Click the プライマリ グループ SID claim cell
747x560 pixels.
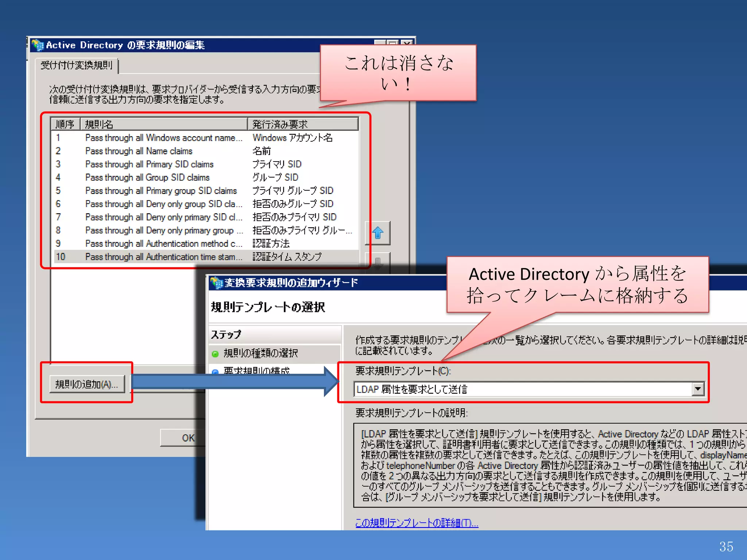click(x=293, y=191)
